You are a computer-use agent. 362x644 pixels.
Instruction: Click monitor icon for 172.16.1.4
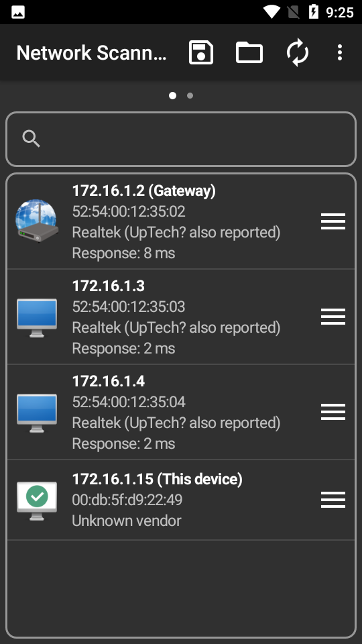click(37, 413)
